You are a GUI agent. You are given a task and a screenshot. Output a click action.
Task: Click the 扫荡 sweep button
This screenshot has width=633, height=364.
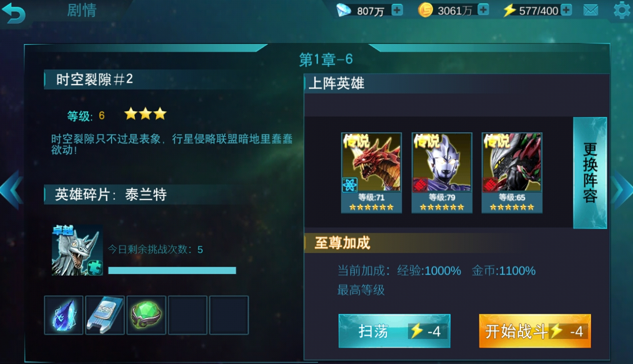pos(394,331)
